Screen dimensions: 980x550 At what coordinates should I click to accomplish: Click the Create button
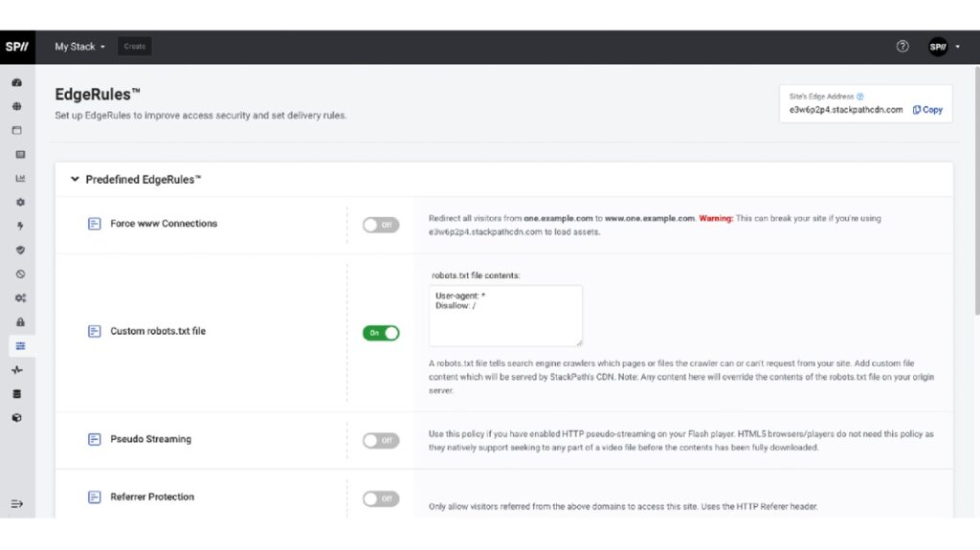click(x=134, y=46)
